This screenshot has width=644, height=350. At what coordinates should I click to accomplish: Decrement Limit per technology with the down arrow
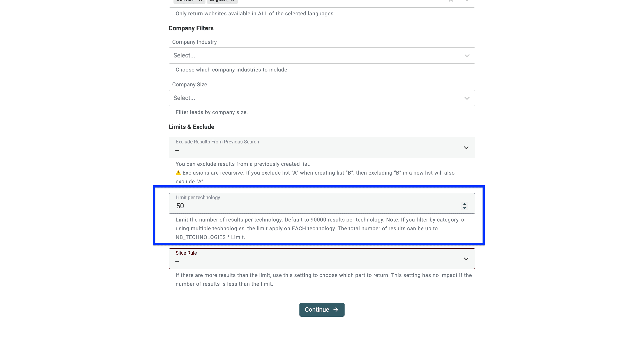[464, 208]
